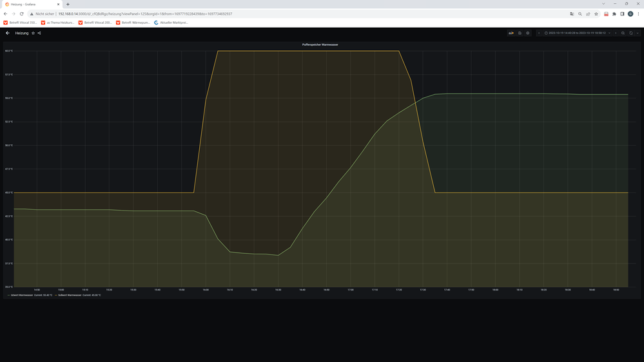Viewport: 644px width, 362px height.
Task: Shift time range forward with right arrow
Action: [x=616, y=33]
